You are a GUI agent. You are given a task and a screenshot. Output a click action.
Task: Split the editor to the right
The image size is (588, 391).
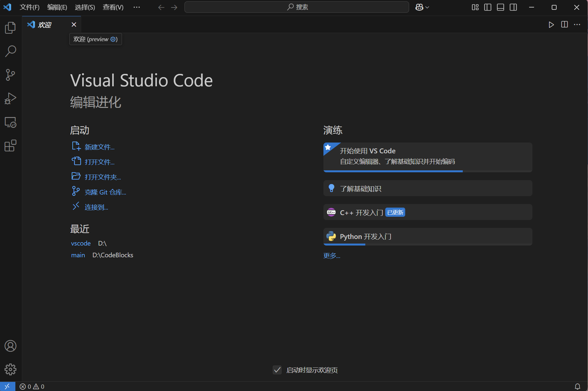click(x=564, y=25)
